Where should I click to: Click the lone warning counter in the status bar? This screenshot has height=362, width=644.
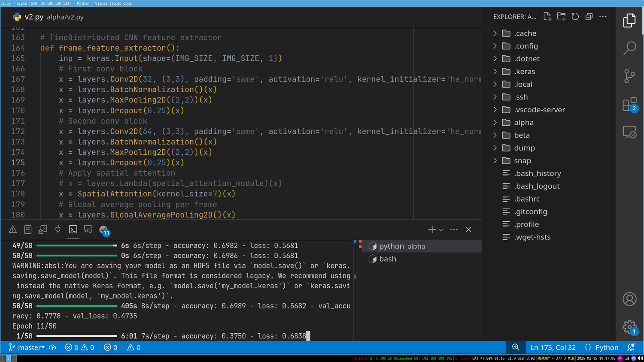coord(134,347)
